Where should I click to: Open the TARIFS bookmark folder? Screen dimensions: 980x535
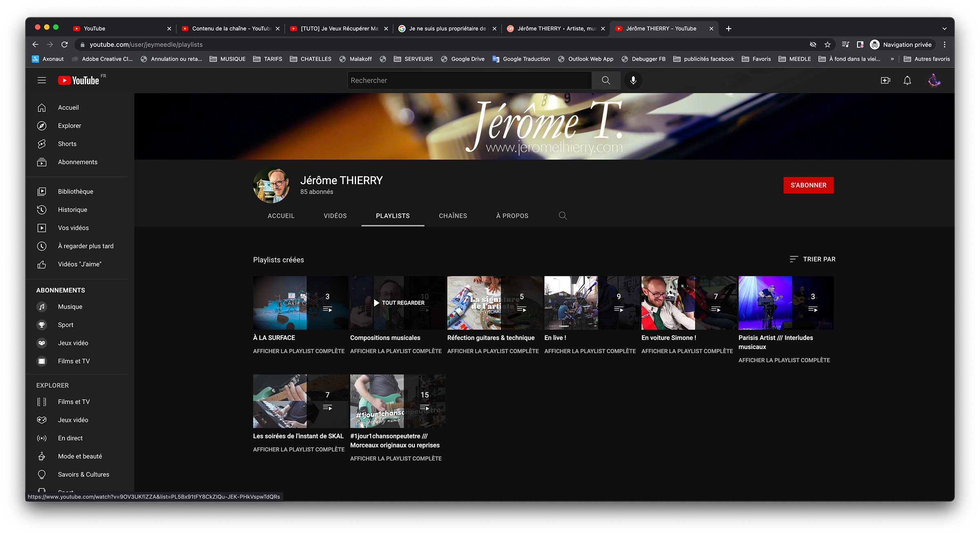[268, 59]
